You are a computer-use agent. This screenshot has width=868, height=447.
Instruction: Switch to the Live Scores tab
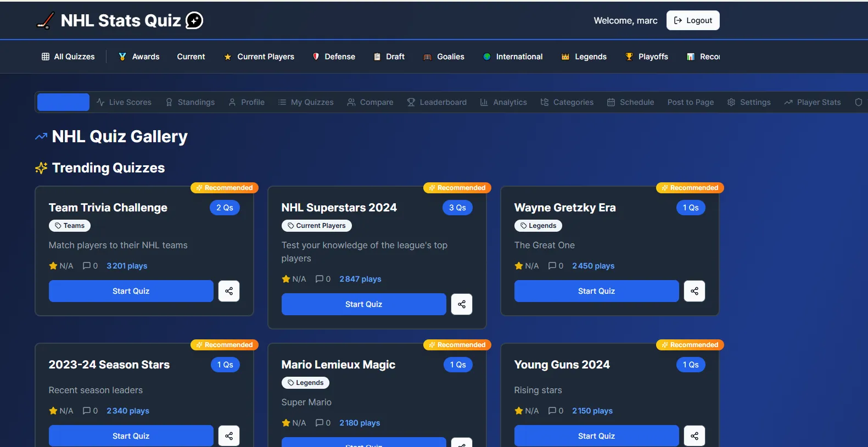(x=124, y=102)
